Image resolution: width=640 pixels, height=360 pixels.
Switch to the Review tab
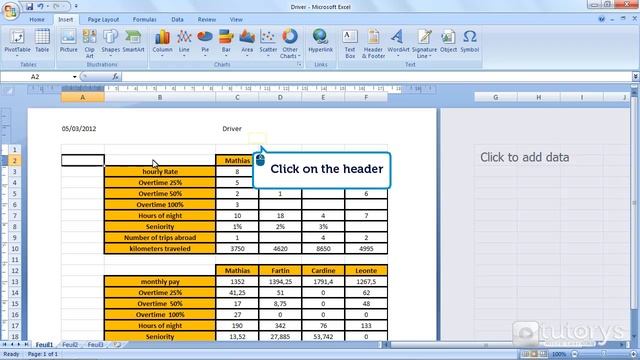click(207, 19)
